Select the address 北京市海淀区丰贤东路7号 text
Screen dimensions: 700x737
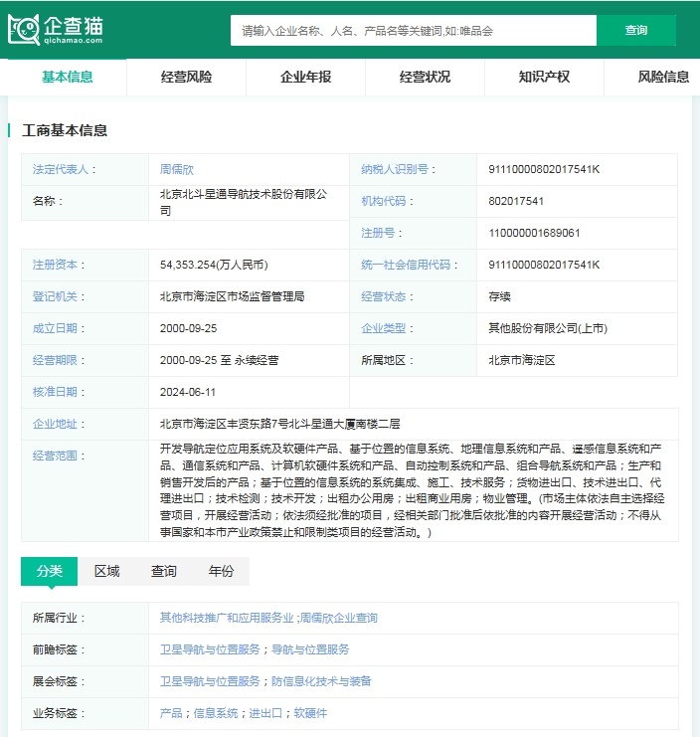click(x=224, y=424)
